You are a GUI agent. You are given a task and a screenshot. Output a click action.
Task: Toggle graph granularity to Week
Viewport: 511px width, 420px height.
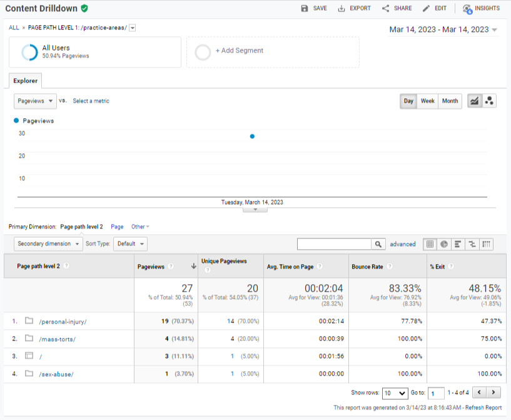428,101
